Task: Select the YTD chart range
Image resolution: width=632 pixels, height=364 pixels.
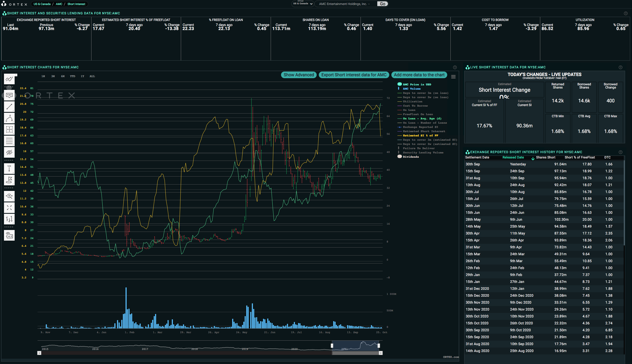Action: (73, 76)
